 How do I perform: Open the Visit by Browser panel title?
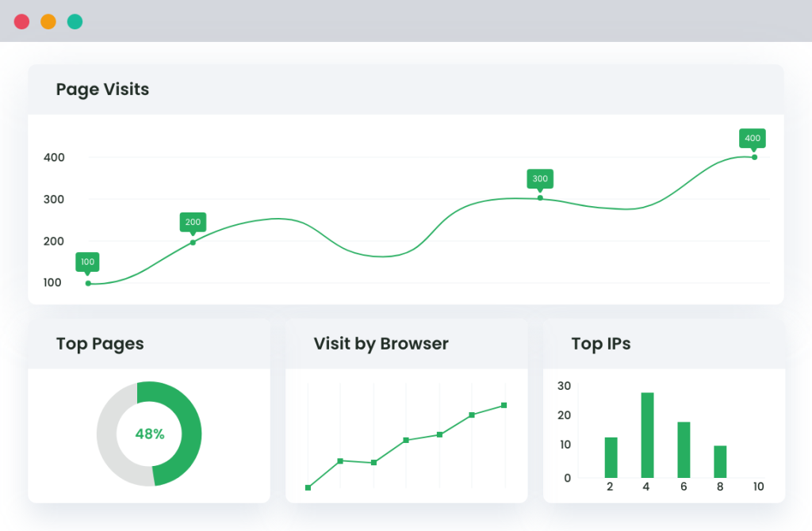click(x=380, y=344)
